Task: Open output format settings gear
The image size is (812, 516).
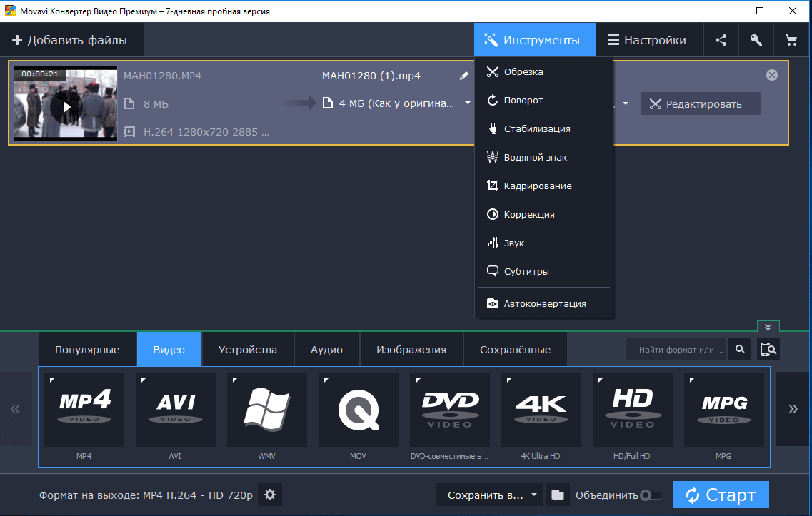Action: pyautogui.click(x=269, y=495)
